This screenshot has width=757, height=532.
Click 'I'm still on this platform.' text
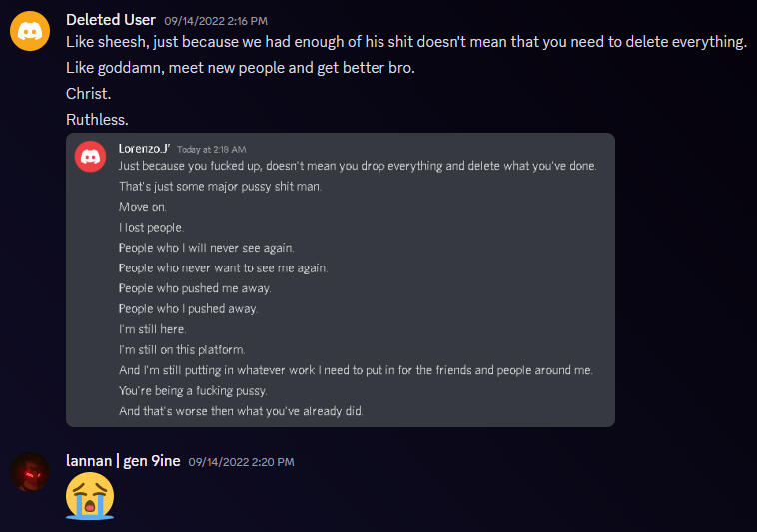click(182, 349)
